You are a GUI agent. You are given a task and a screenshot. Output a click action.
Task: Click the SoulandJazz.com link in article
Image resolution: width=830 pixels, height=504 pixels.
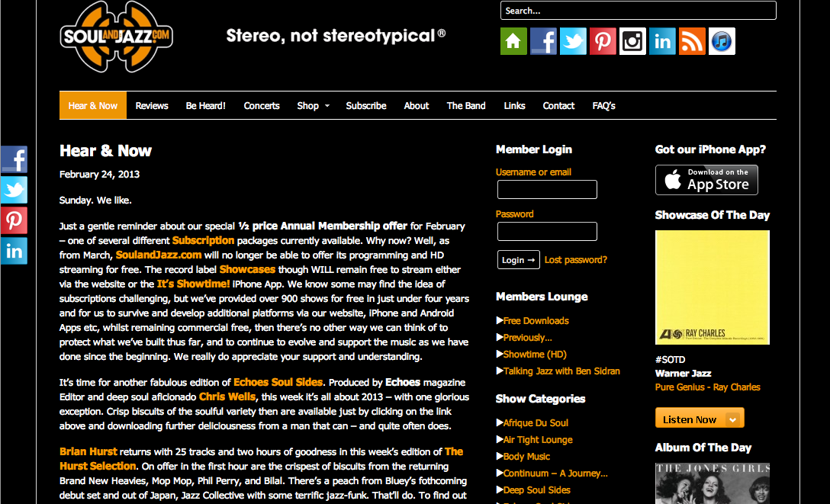tap(158, 255)
